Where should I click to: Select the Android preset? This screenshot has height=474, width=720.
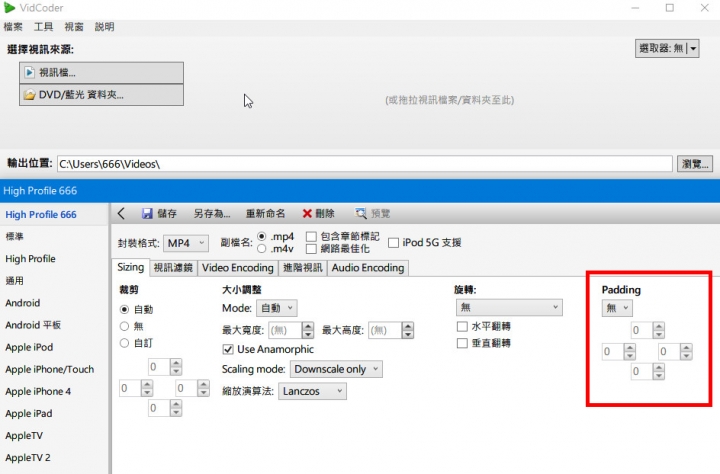(x=55, y=303)
